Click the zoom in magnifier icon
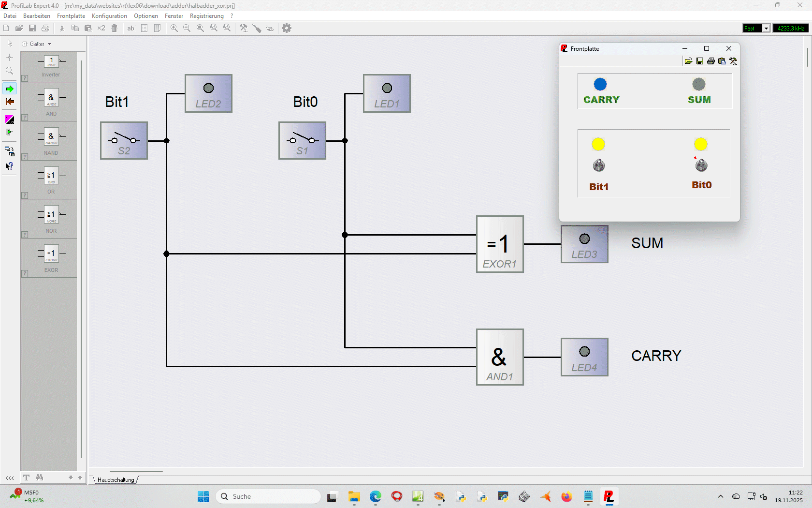 174,28
